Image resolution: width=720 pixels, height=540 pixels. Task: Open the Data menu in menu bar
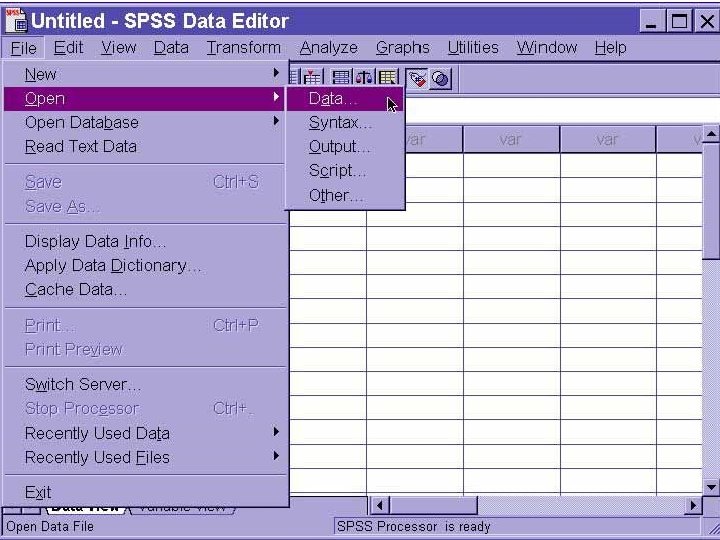click(x=171, y=48)
